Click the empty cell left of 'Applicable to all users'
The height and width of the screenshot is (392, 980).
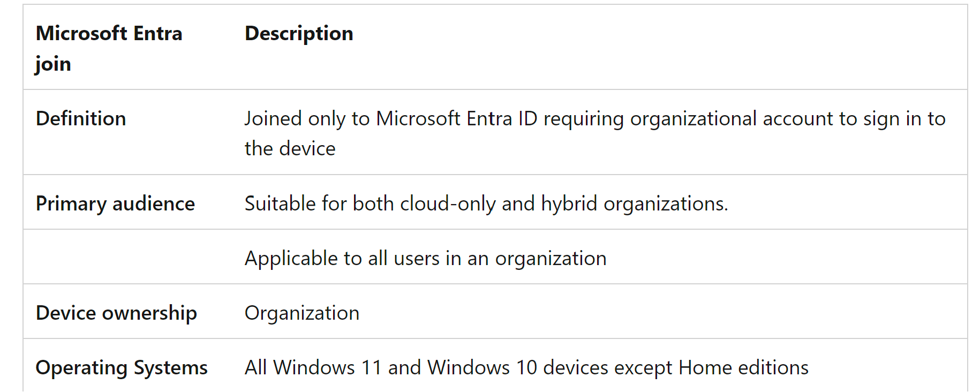pos(128,257)
